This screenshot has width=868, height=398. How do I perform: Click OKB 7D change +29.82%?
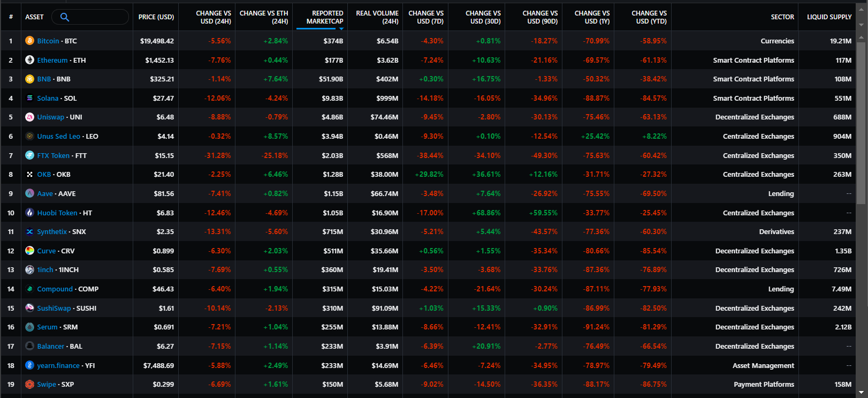(429, 174)
